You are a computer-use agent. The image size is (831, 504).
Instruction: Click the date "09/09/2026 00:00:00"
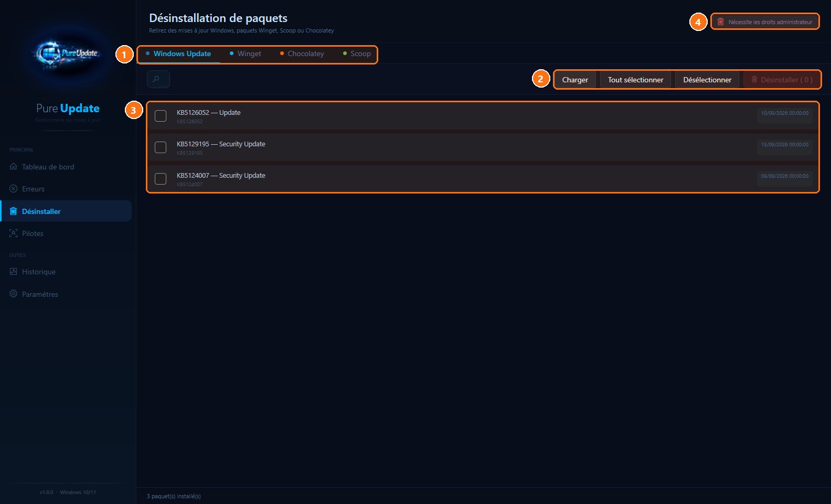point(784,176)
